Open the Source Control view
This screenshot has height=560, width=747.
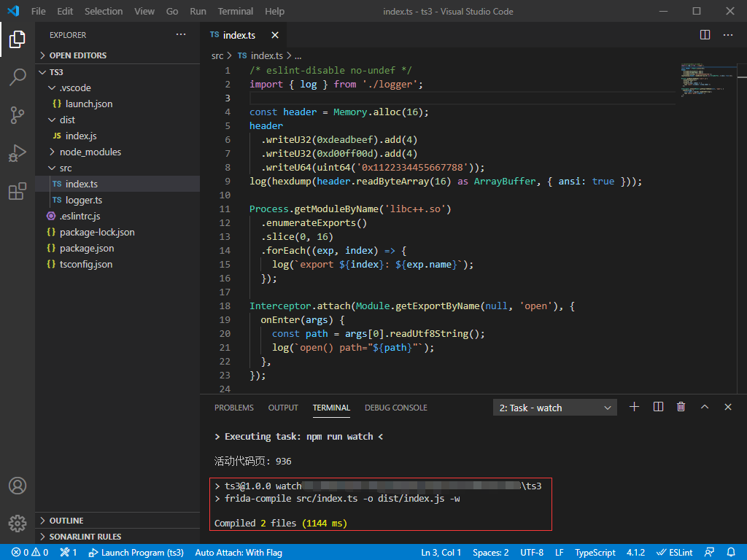(18, 115)
